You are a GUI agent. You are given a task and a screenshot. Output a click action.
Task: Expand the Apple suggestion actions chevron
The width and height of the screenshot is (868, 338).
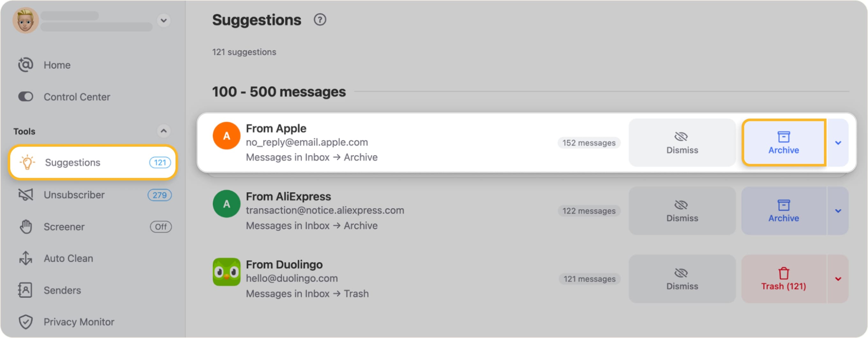click(838, 143)
